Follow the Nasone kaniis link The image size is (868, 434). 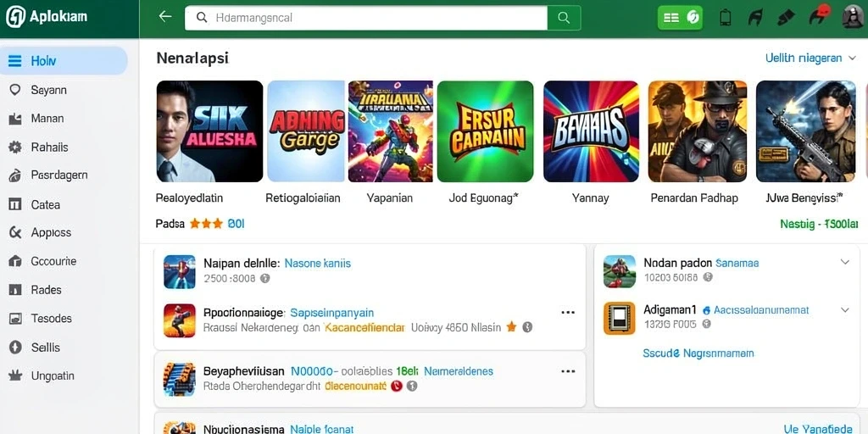(x=318, y=264)
